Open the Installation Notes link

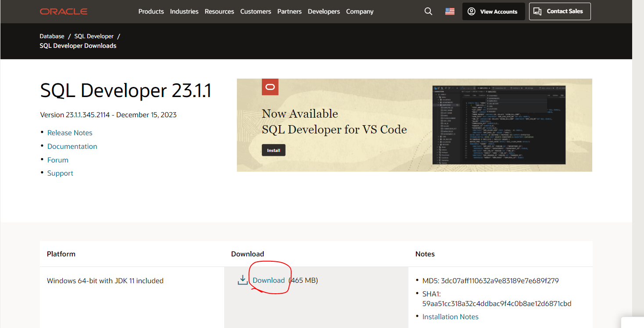450,317
